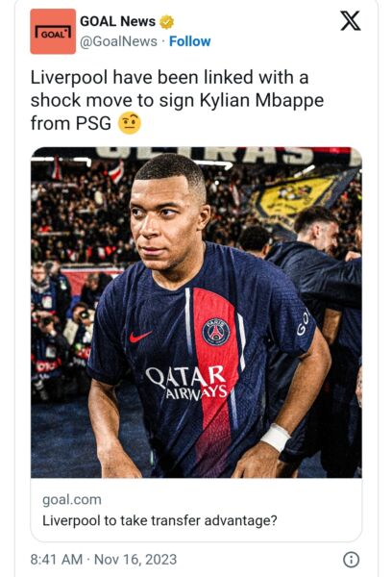
Task: Open the 8:41 AM · Nov 16, 2023 timestamp
Action: coord(104,560)
